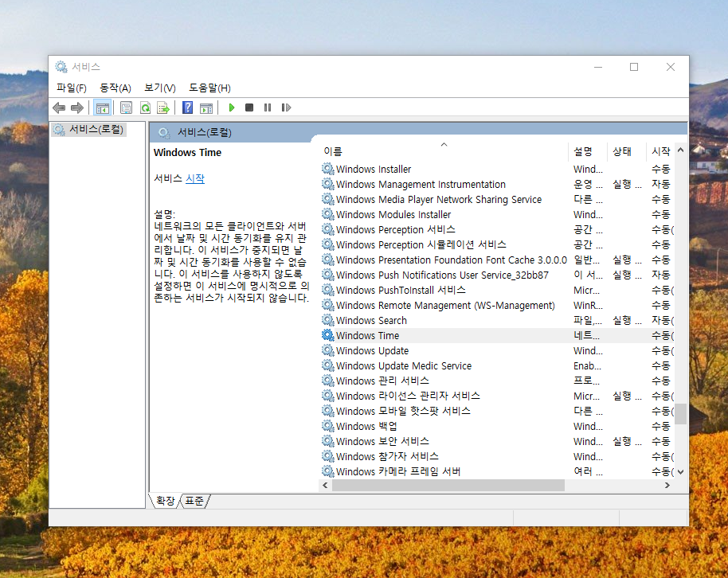
Task: Toggle the Show/Hide Console Tree icon
Action: click(x=102, y=107)
